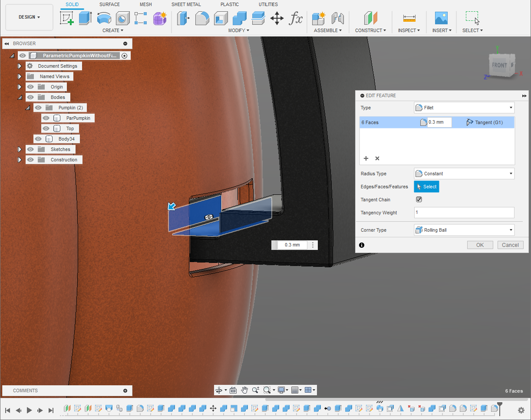Expand the Construction folder
Image resolution: width=531 pixels, height=420 pixels.
coord(20,160)
